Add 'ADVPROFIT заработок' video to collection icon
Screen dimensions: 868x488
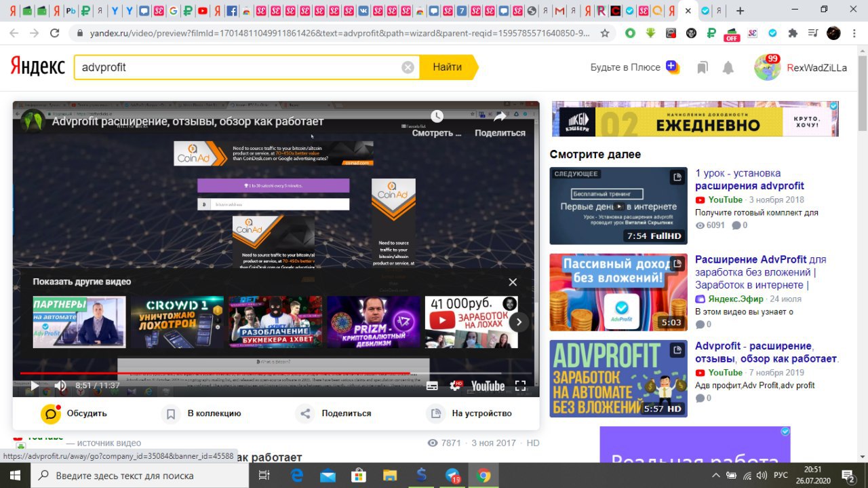pos(677,351)
